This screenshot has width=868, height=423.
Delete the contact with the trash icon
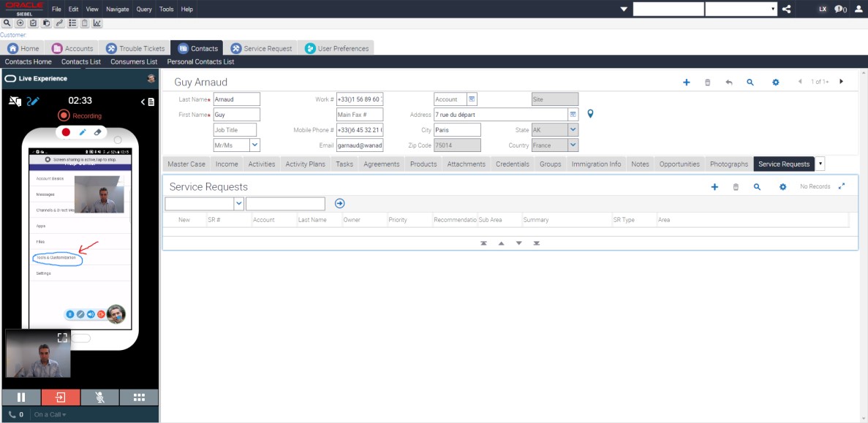pos(707,82)
